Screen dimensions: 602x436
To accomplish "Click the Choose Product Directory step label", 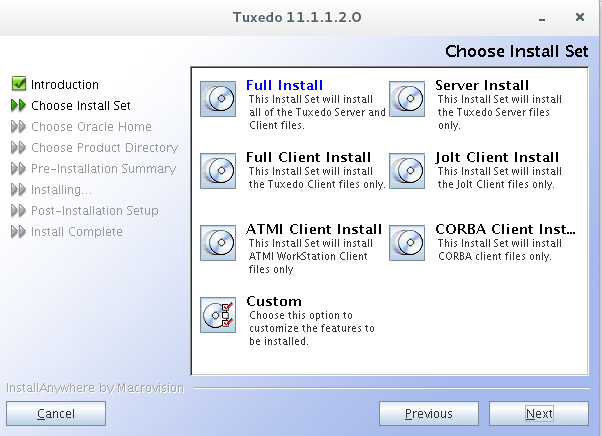I will click(x=104, y=148).
